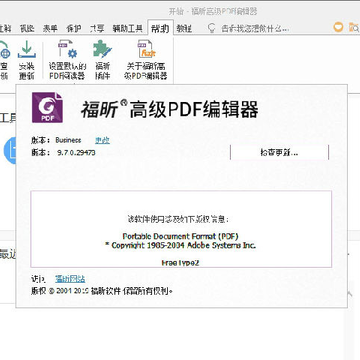360x360 pixels.
Task: Click the 告诉我您想做什么 (Tell me) search field
Action: tap(255, 28)
